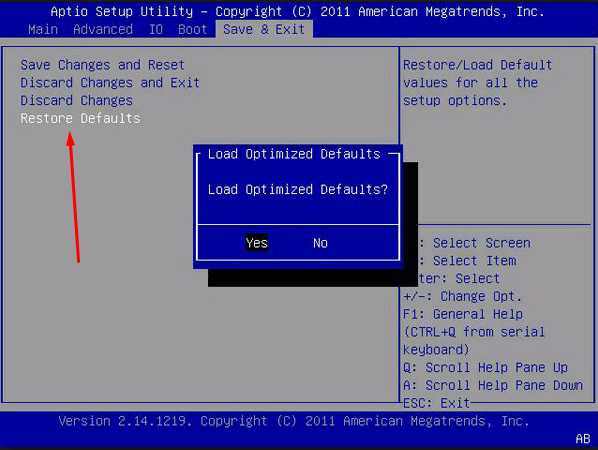Viewport: 598px width, 450px height.
Task: Select Discard Changes and Exit
Action: 110,83
